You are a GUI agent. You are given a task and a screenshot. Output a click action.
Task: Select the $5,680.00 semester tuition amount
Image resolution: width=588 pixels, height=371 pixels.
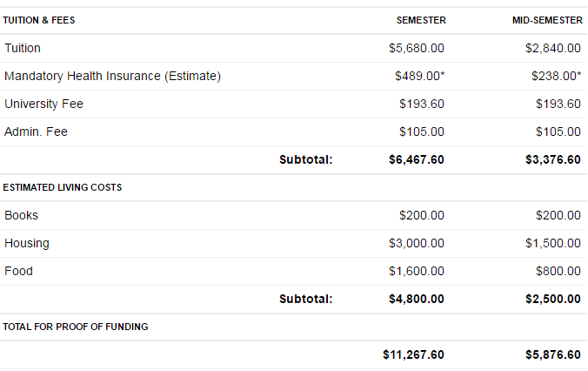(417, 48)
